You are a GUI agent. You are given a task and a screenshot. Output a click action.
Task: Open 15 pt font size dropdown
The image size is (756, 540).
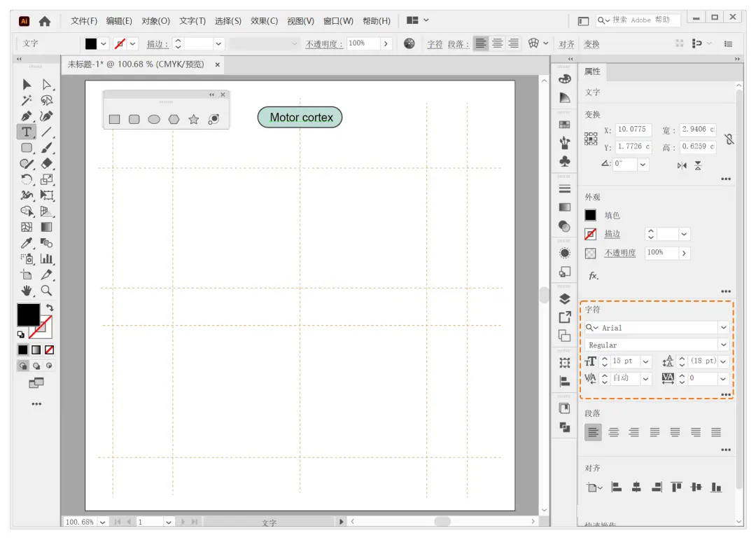[x=645, y=361]
